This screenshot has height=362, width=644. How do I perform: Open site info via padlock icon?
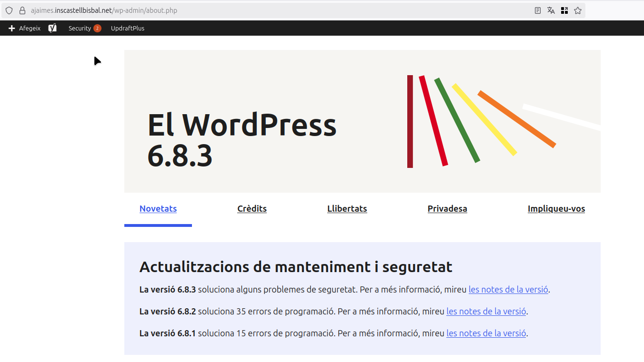tap(22, 10)
